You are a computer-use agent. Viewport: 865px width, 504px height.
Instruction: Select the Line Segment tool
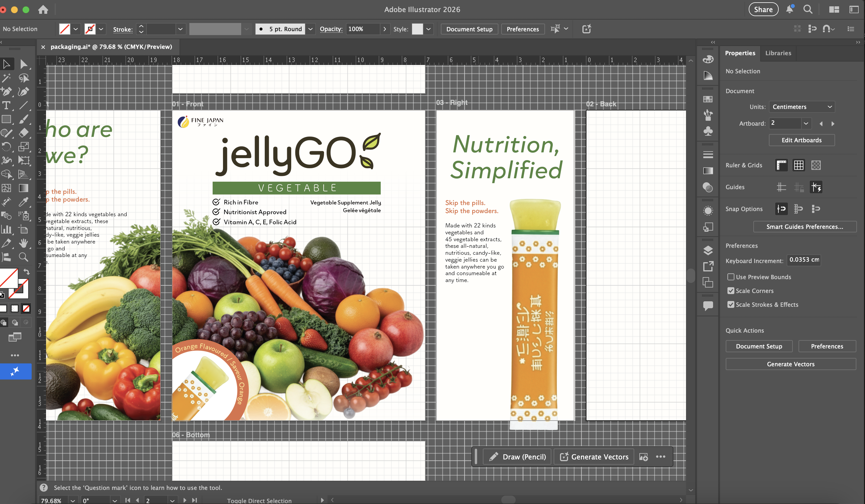[23, 105]
